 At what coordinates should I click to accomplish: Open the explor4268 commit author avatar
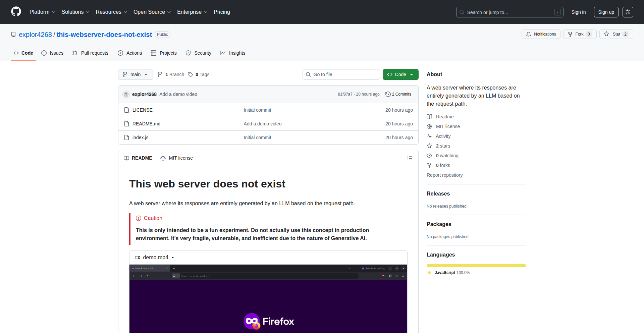126,94
